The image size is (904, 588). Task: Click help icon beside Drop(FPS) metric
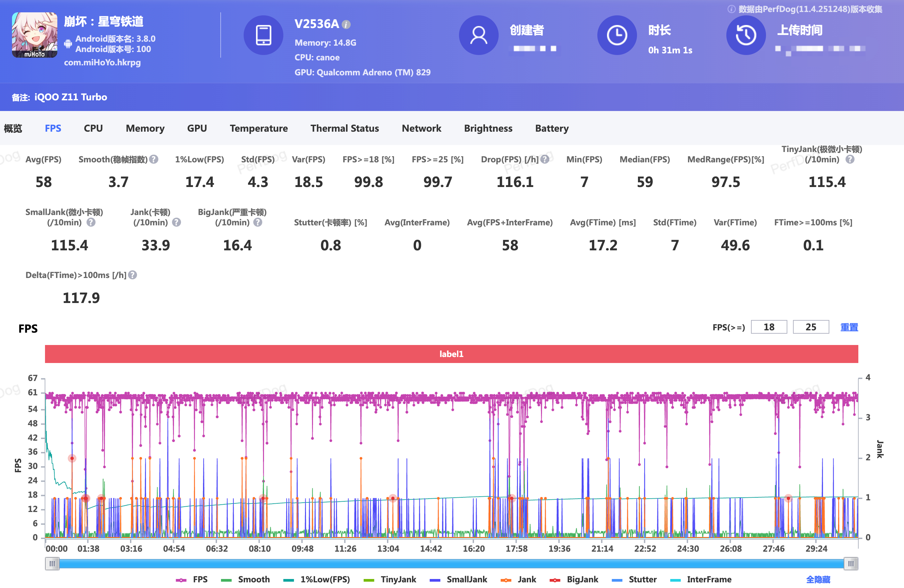point(545,160)
